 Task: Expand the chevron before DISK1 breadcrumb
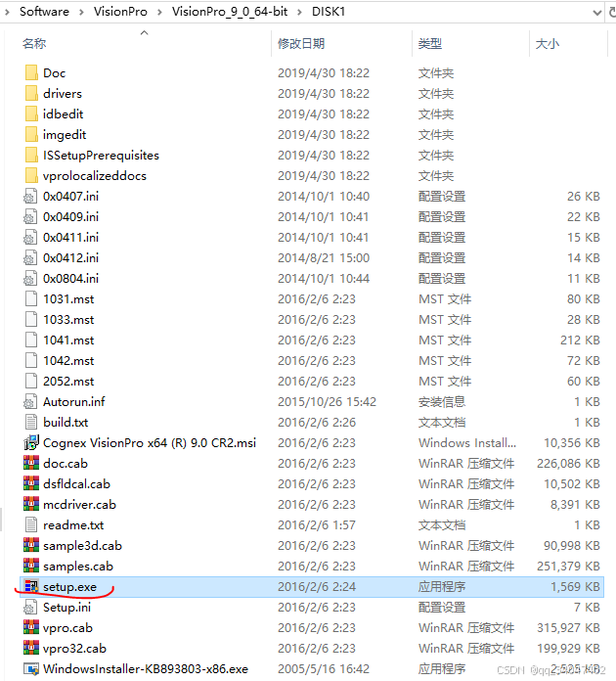299,12
